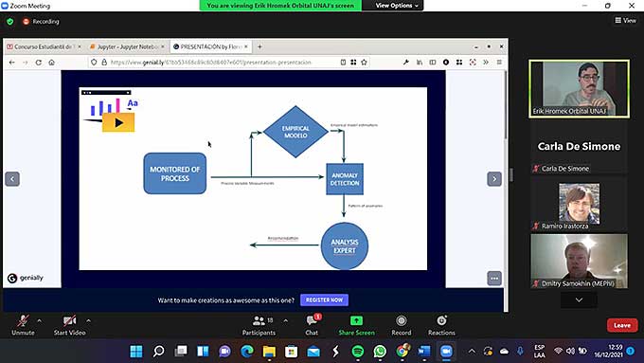
Task: Click the REGISTER NOW button
Action: point(324,300)
